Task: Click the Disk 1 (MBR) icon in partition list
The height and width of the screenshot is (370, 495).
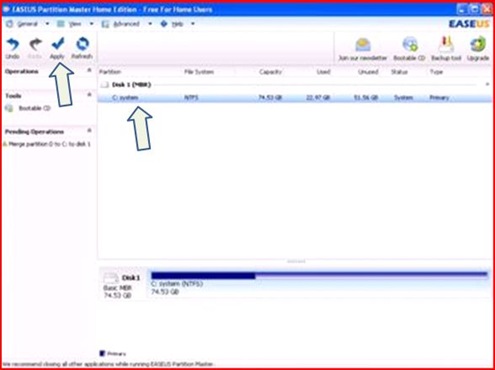Action: click(x=105, y=85)
